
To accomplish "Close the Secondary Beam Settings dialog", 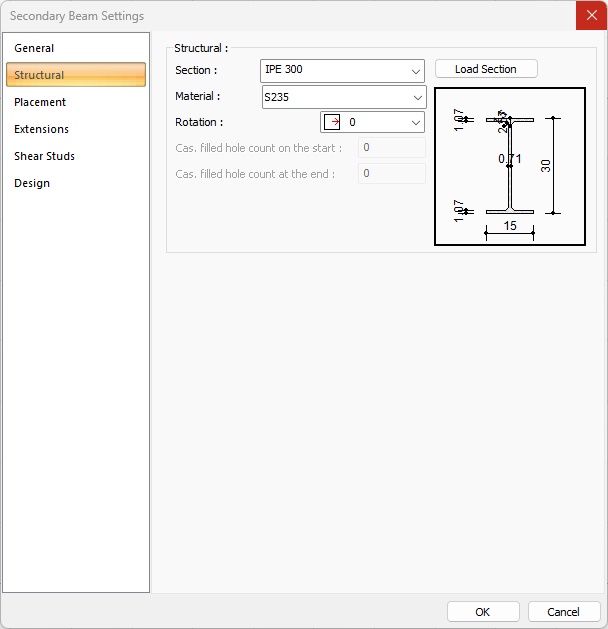I will coord(591,15).
